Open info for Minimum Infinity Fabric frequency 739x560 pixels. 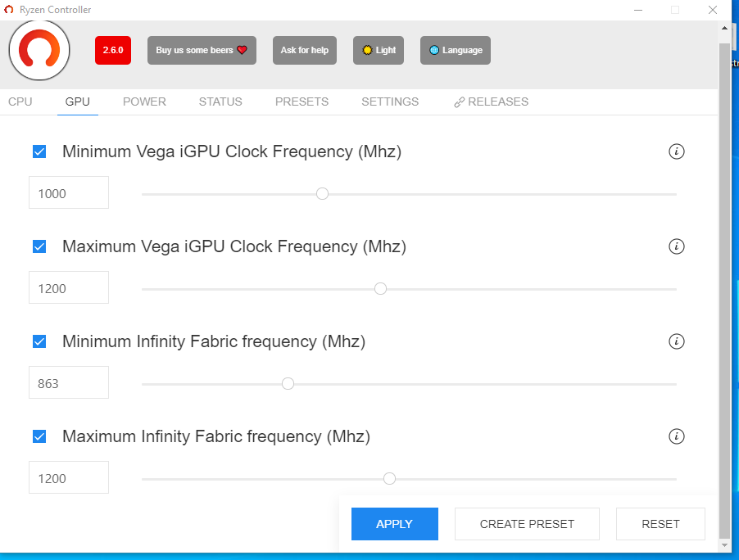click(x=676, y=341)
